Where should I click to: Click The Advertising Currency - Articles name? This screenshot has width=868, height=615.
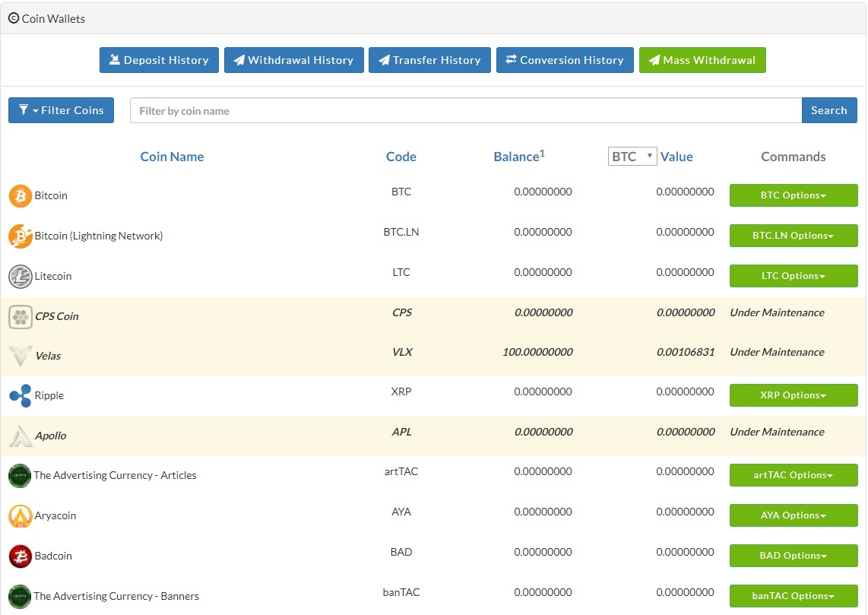pos(115,476)
